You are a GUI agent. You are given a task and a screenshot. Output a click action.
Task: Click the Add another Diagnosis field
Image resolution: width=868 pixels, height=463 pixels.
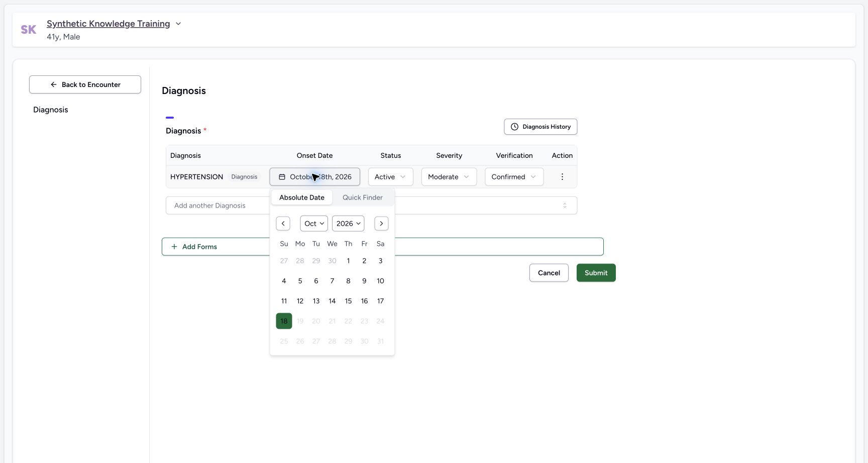click(371, 206)
